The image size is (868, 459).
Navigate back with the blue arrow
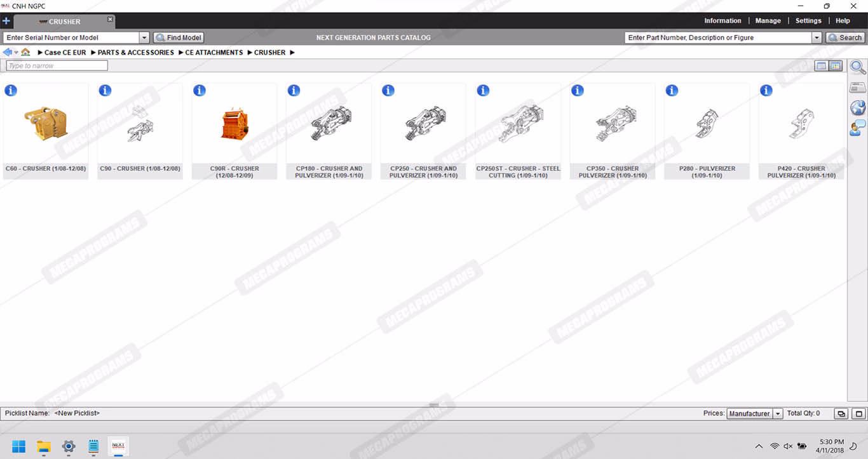[8, 53]
